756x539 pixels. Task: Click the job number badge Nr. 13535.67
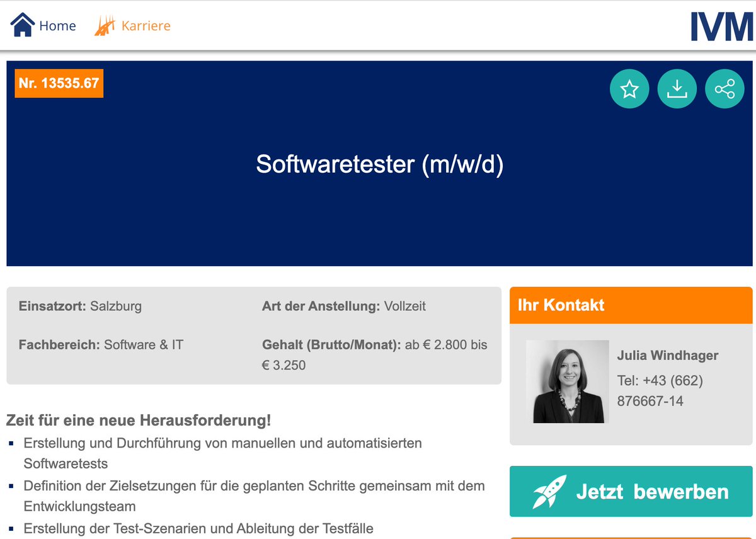click(x=59, y=83)
